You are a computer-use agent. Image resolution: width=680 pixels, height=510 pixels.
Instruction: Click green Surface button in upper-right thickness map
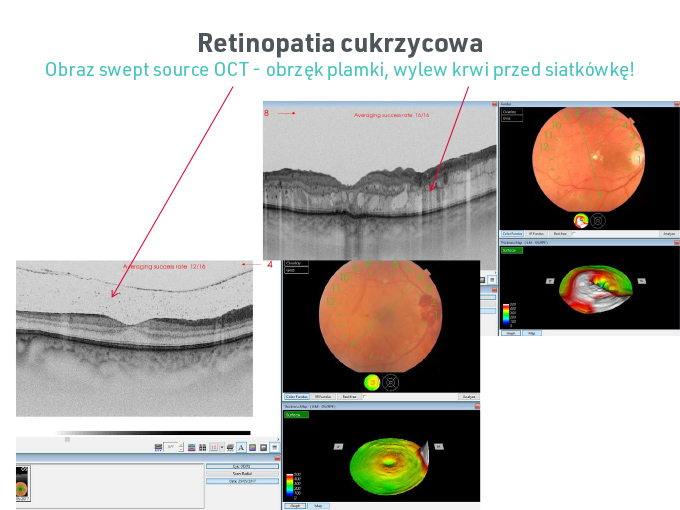pos(512,250)
